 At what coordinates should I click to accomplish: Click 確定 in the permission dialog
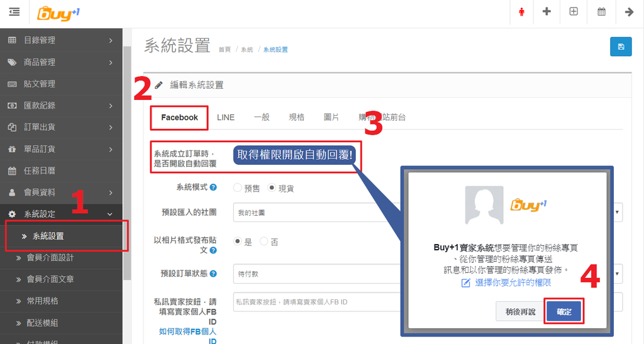click(564, 311)
